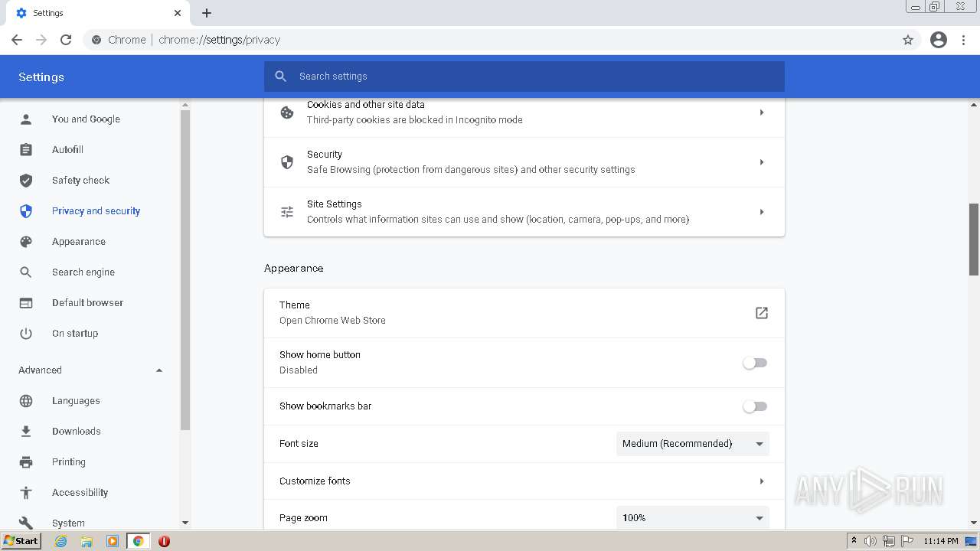
Task: Click the Privacy and security shield icon
Action: pos(26,211)
